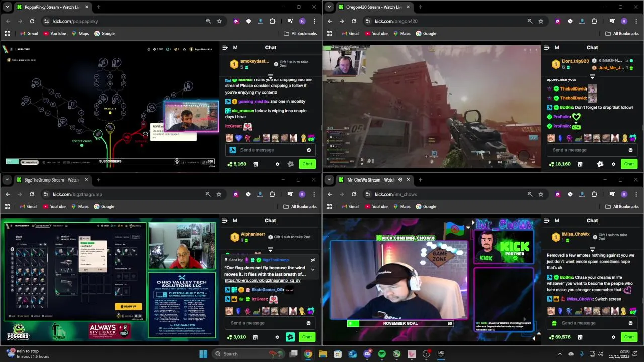644x362 pixels.
Task: Focus Send a message field in PoppaPinky chat
Action: coord(271,150)
